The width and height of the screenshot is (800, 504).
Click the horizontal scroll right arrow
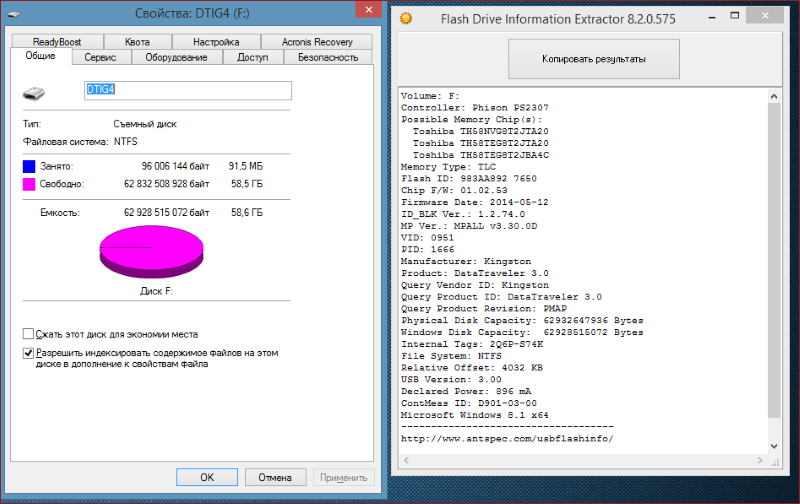click(760, 461)
